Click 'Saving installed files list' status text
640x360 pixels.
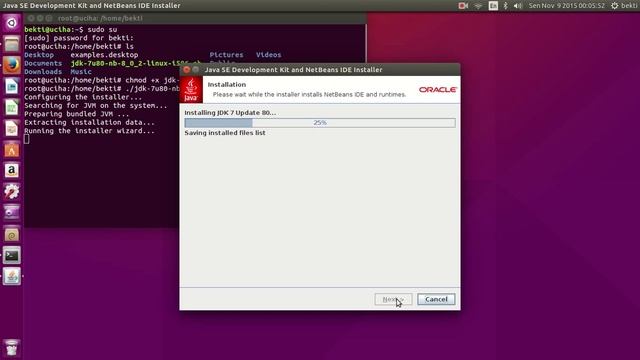click(x=225, y=133)
